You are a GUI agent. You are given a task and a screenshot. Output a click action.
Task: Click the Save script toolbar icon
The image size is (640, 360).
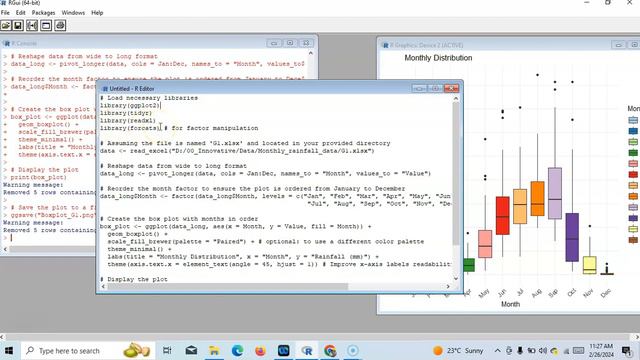[x=18, y=26]
